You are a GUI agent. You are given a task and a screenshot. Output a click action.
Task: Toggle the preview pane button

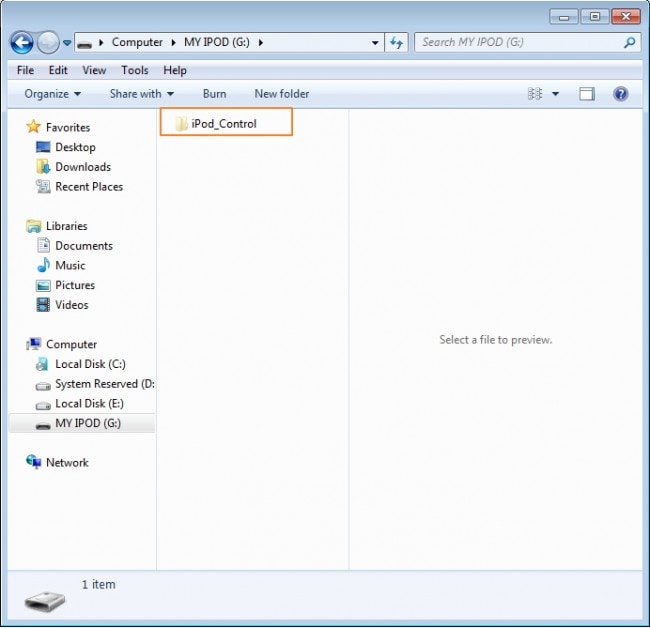587,94
